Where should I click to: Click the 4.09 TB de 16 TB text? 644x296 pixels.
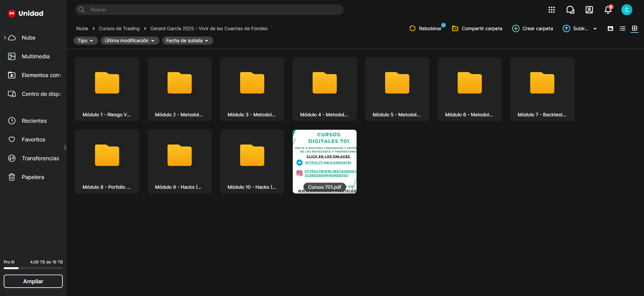[46, 262]
